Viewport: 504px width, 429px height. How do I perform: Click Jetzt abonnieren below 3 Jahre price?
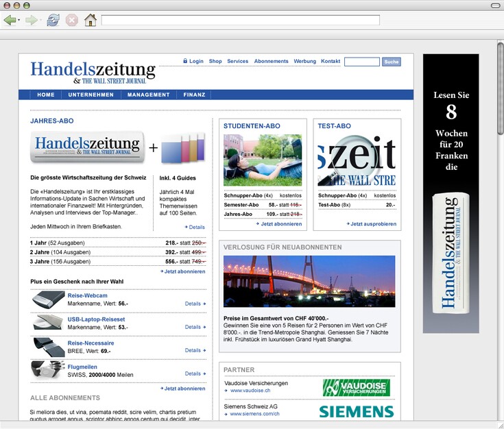tap(182, 271)
